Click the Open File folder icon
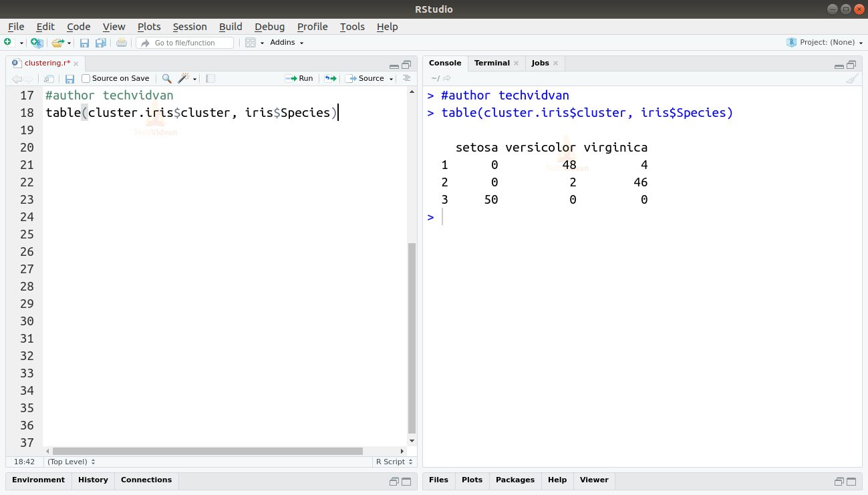This screenshot has height=495, width=868. 57,43
